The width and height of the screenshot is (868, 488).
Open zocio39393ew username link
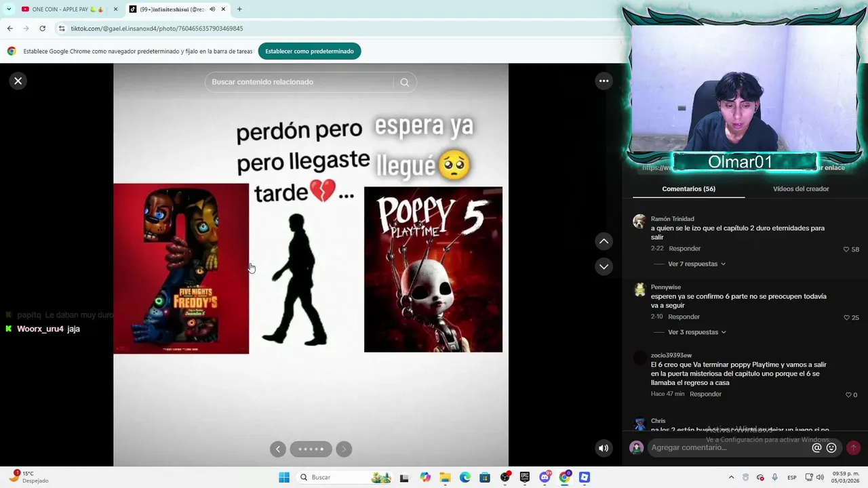tap(671, 355)
